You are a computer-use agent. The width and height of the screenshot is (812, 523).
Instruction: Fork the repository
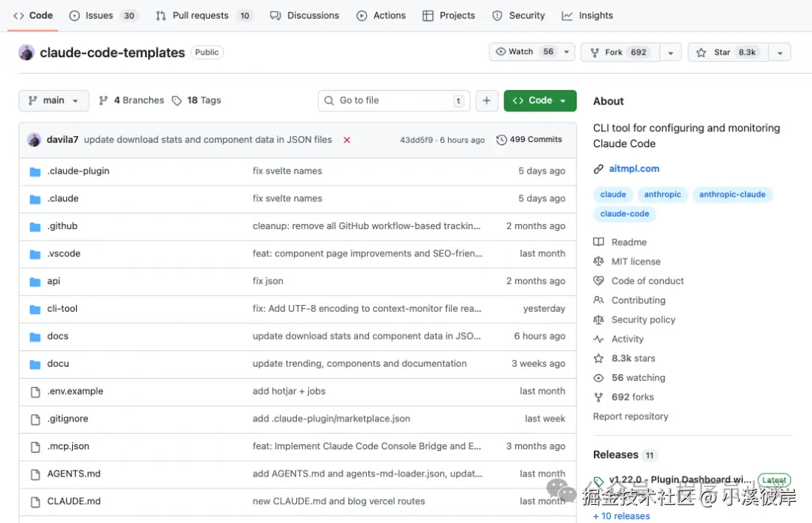[620, 53]
